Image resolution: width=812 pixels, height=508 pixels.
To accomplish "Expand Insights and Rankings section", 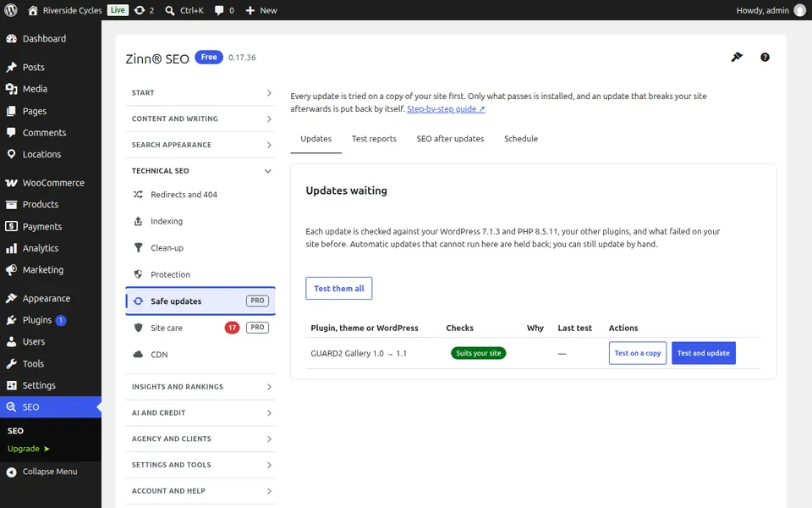I will tap(200, 387).
